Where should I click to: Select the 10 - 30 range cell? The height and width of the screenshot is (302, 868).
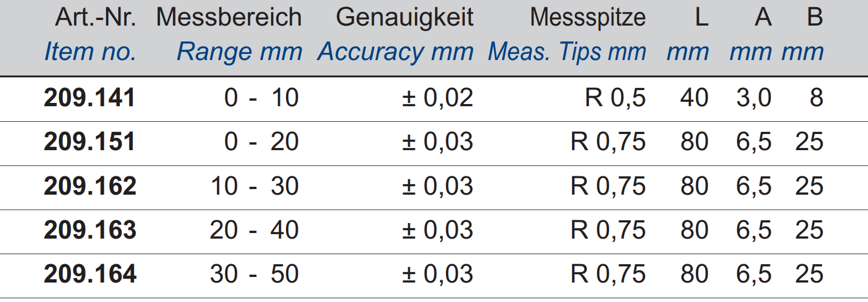point(255,186)
